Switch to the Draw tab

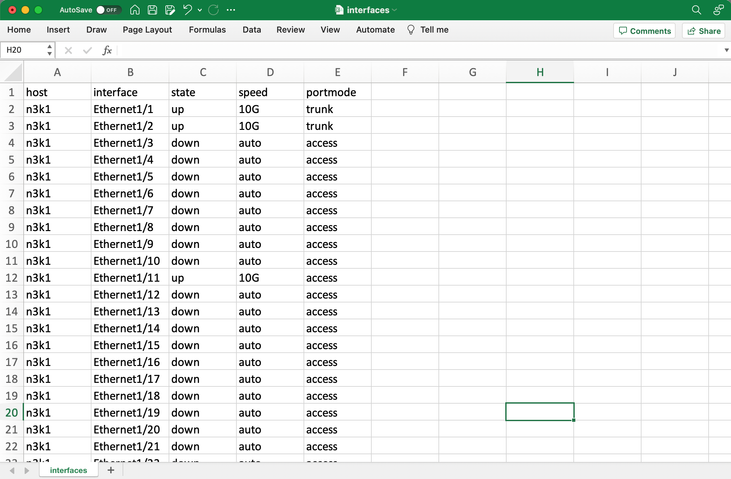pos(97,30)
